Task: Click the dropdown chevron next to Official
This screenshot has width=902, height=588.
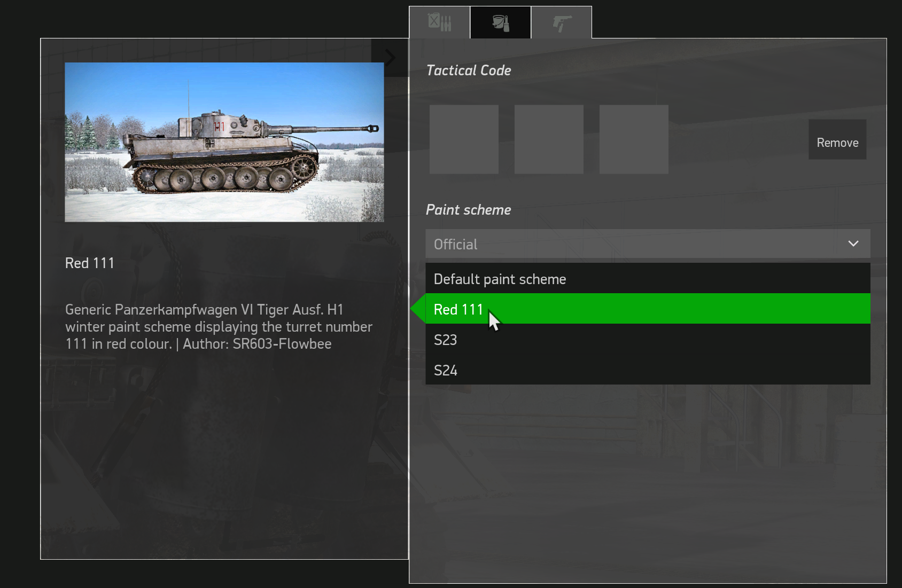Action: (853, 244)
